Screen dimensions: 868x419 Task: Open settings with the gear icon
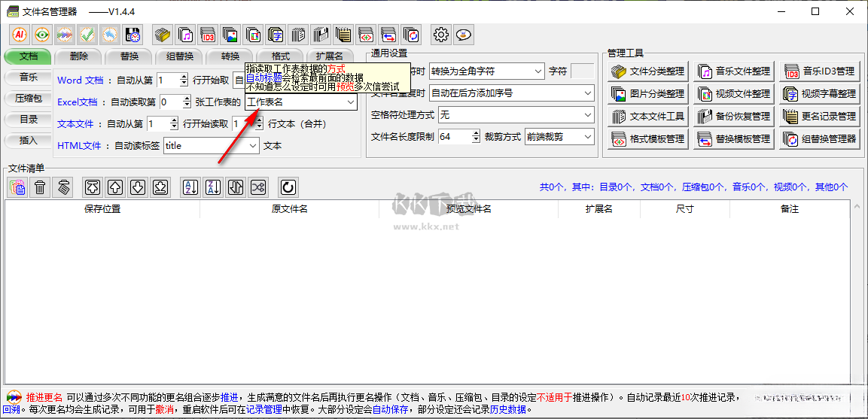[441, 34]
